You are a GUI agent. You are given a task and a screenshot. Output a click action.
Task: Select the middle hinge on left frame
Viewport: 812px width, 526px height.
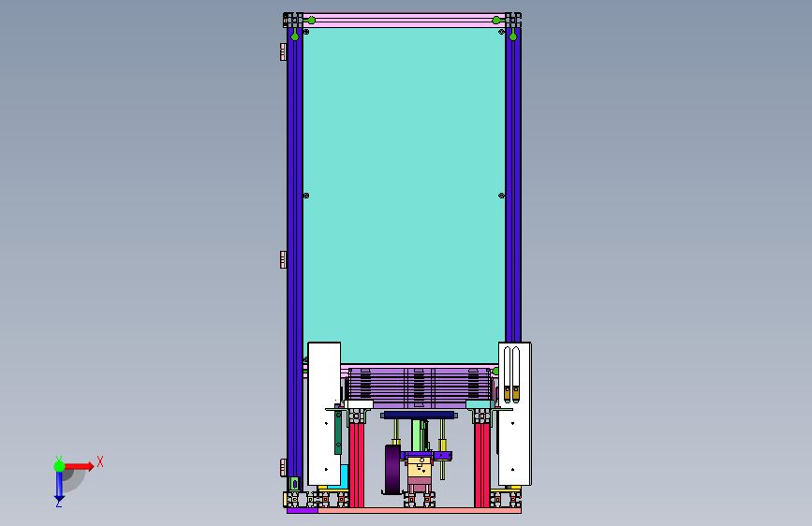click(283, 260)
